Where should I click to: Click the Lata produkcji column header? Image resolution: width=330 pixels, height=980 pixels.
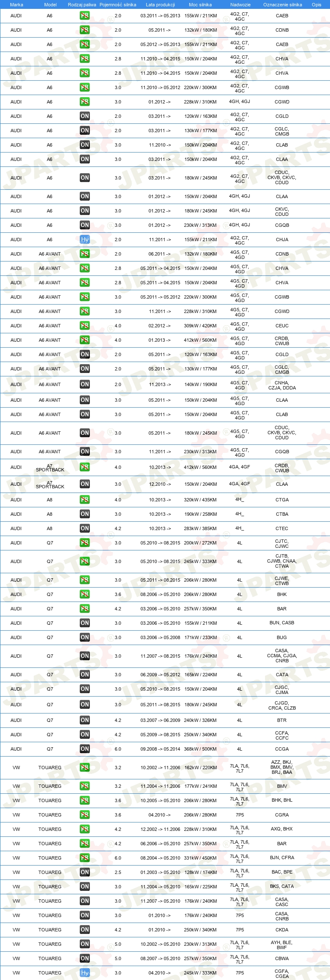pyautogui.click(x=160, y=5)
